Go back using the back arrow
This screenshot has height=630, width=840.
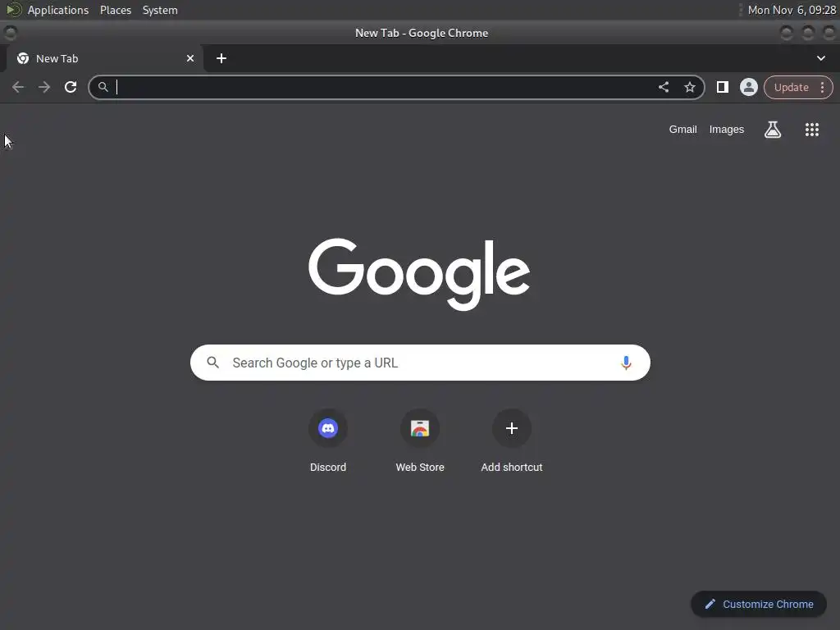[18, 87]
